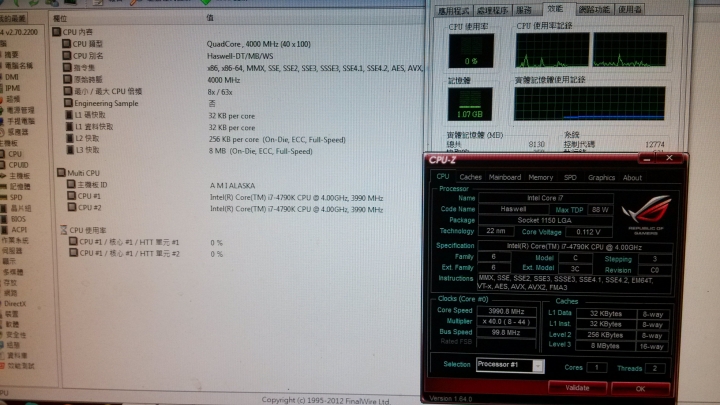The image size is (720, 405).
Task: Open 電腦名稱 in AIDA64 sidebar
Action: (x=18, y=66)
